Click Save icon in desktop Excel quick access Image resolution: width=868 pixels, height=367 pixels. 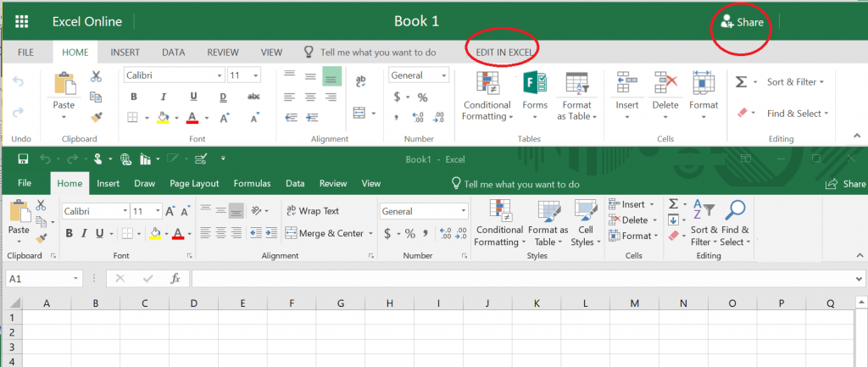(x=23, y=159)
